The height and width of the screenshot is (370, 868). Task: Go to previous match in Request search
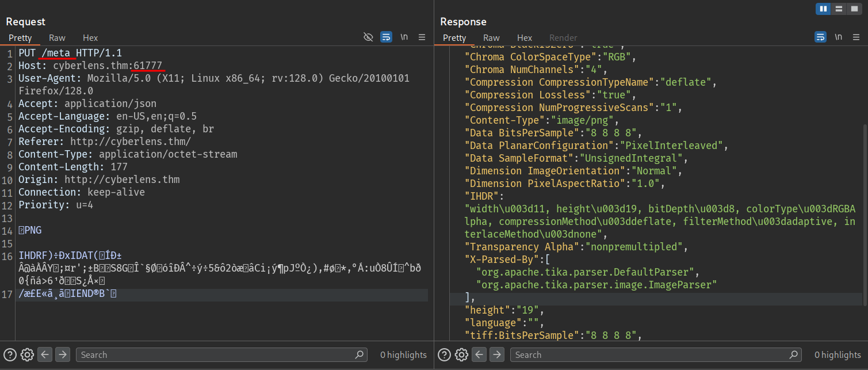[x=45, y=354]
